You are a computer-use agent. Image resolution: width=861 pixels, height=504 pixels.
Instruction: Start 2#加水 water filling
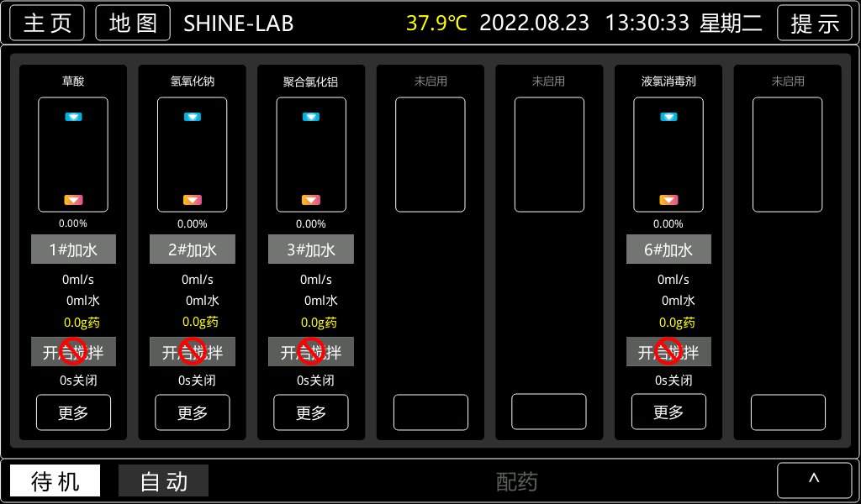coord(193,249)
